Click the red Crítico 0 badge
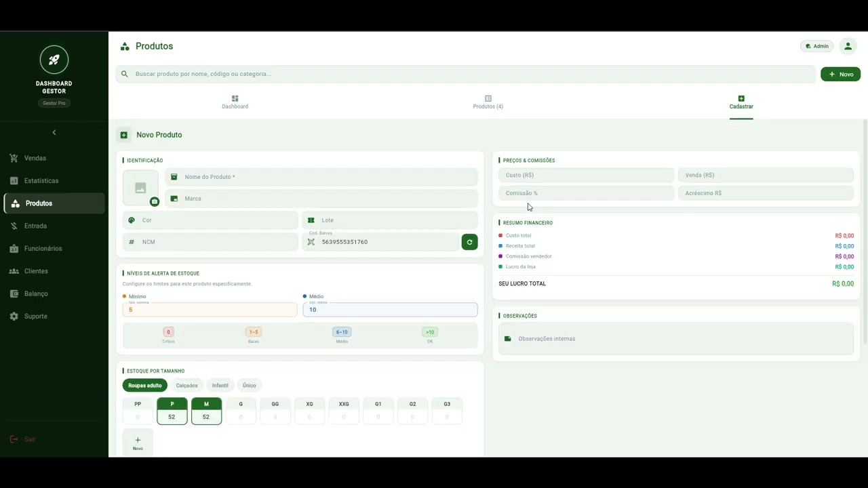868x488 pixels. [168, 332]
